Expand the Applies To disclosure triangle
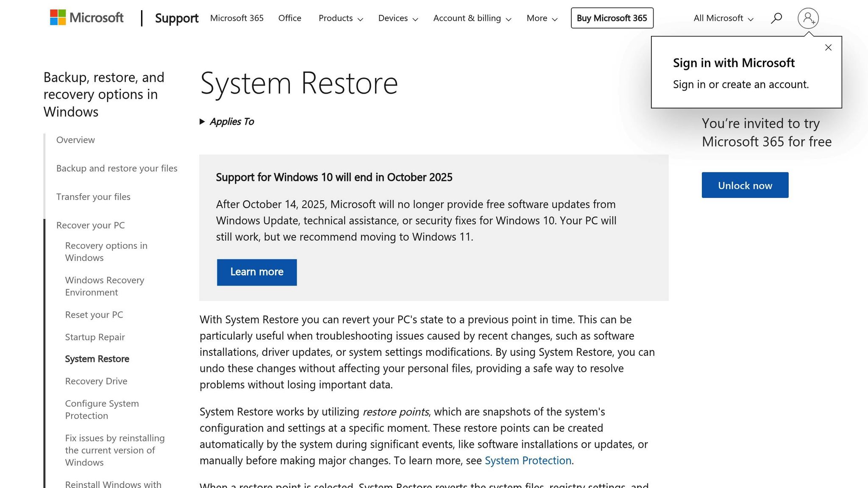868x488 pixels. [202, 122]
